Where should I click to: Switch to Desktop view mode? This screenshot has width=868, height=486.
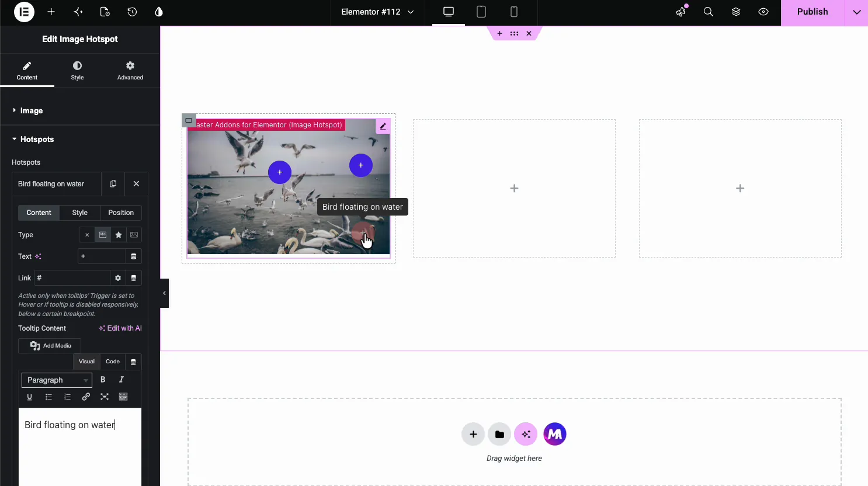pos(449,12)
